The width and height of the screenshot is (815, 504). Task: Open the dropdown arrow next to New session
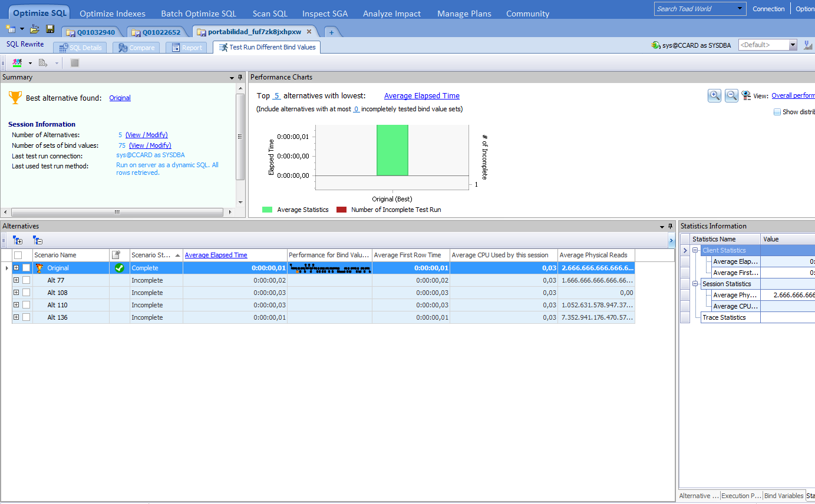pyautogui.click(x=22, y=29)
